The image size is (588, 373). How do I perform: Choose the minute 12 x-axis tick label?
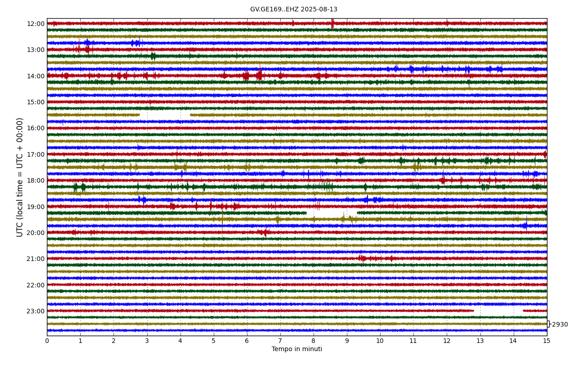[446, 341]
